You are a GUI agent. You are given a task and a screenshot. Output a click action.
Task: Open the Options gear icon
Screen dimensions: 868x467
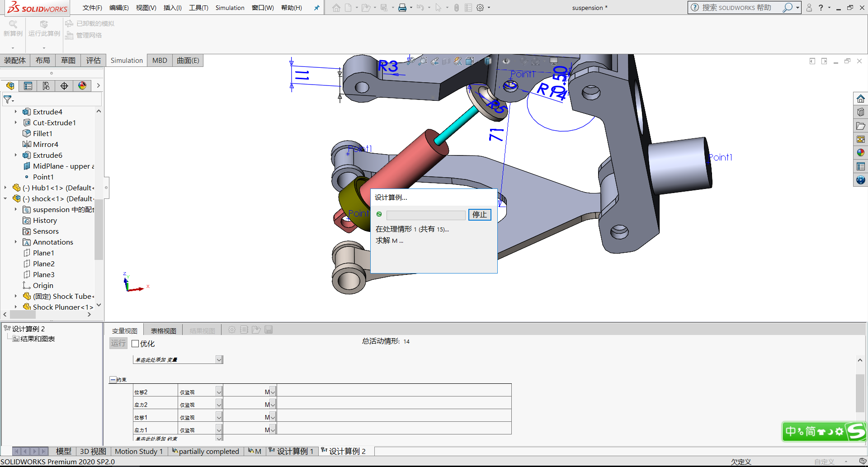click(x=480, y=8)
